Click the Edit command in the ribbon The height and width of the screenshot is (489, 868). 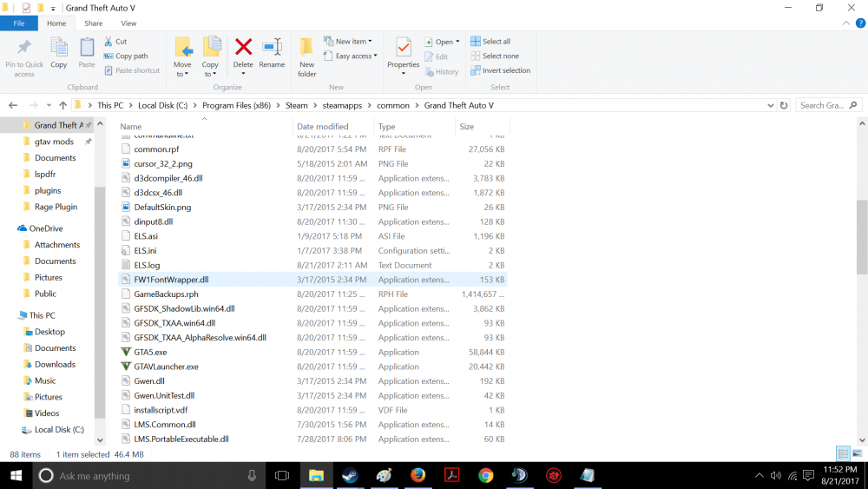(x=437, y=56)
